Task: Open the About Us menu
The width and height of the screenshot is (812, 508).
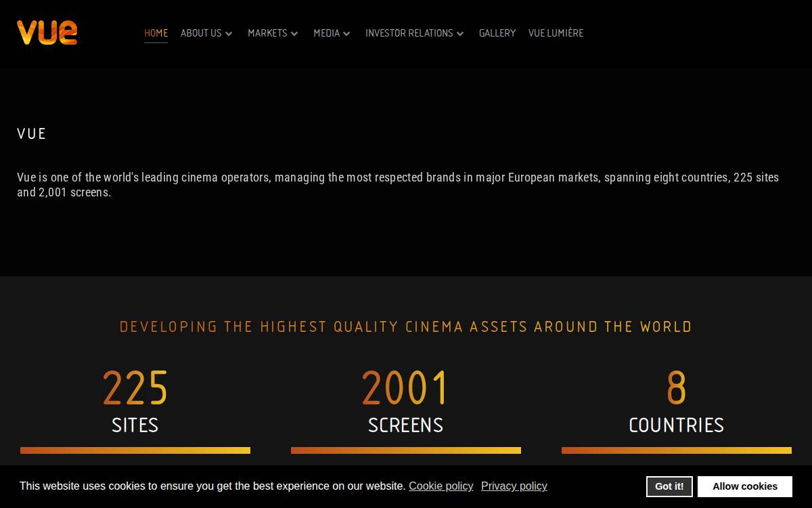Action: 201,33
